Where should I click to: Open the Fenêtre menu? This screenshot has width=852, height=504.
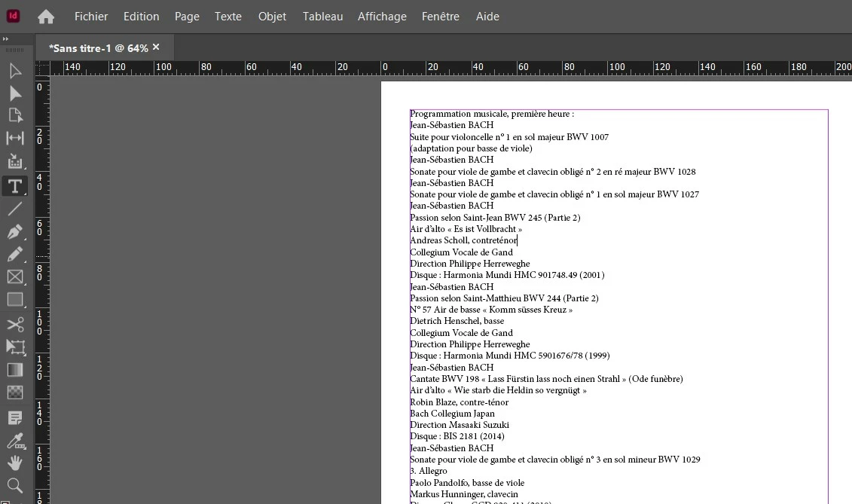click(x=441, y=17)
